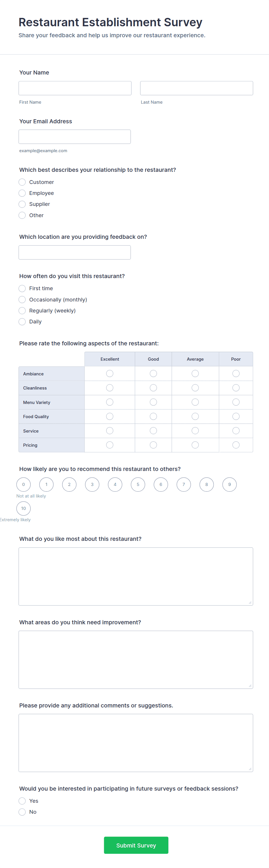Rate Cleanliness as Good

[153, 388]
